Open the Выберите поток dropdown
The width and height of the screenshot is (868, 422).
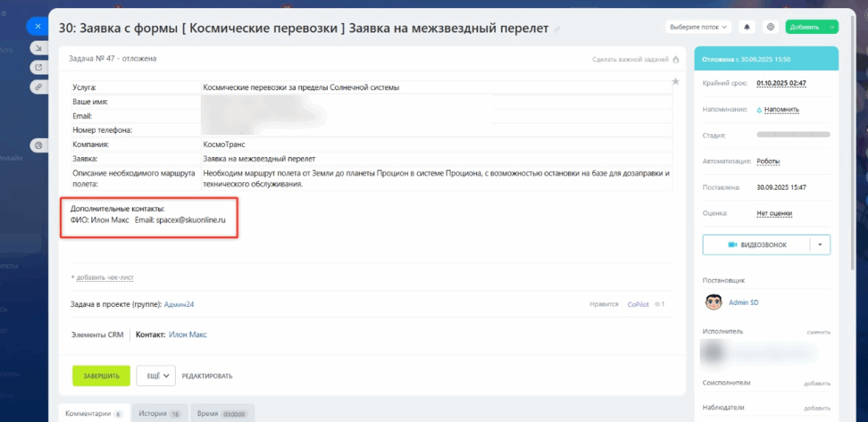pos(698,27)
